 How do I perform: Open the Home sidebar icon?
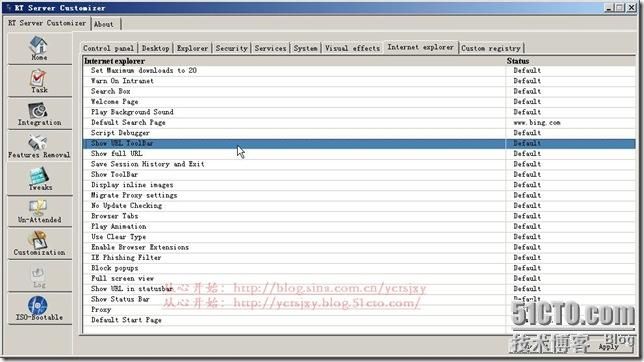(39, 48)
